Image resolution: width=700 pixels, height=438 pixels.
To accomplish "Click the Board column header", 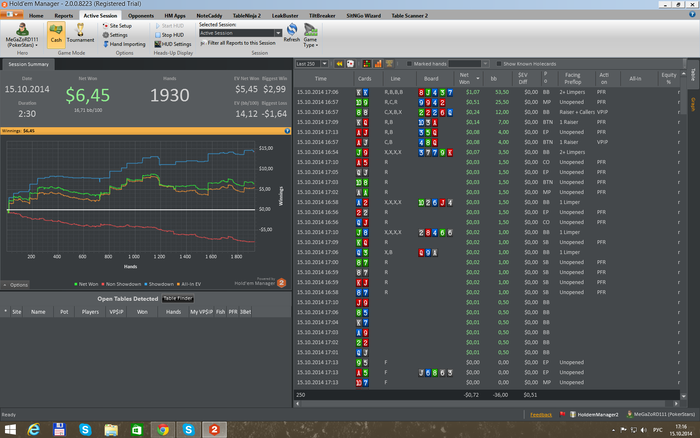I will coord(431,79).
